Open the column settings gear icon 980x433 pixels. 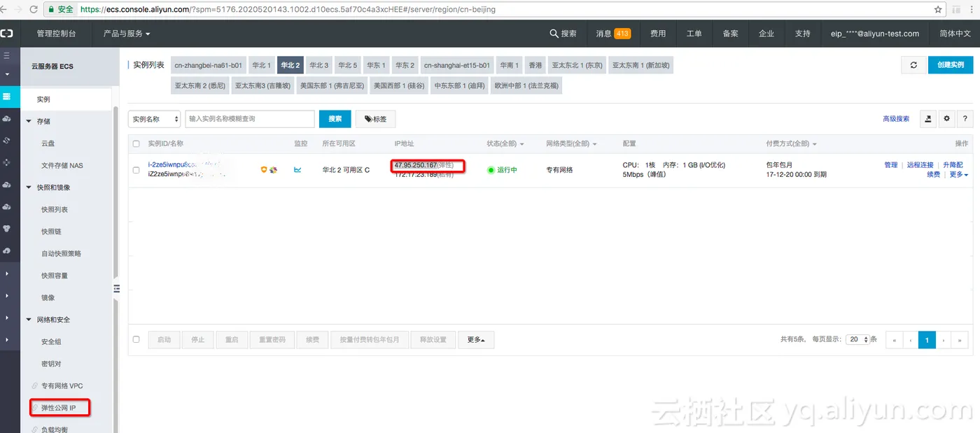pos(946,119)
